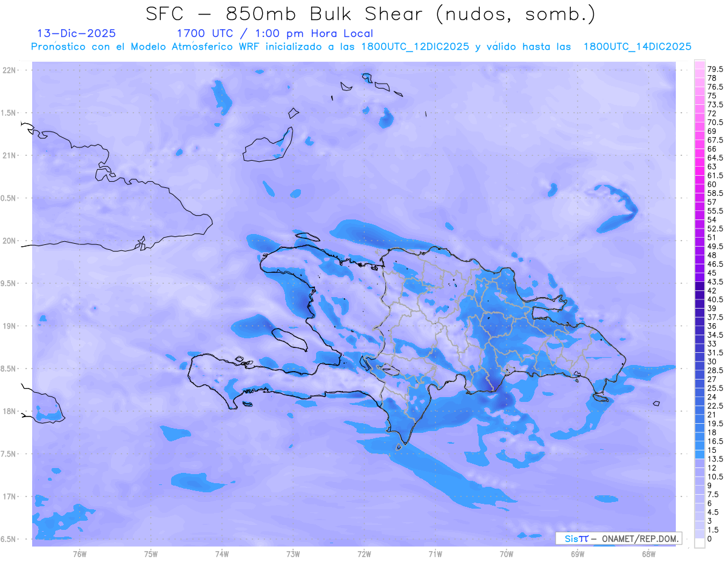Click the 0 colorbar value label
The height and width of the screenshot is (562, 728).
(710, 538)
